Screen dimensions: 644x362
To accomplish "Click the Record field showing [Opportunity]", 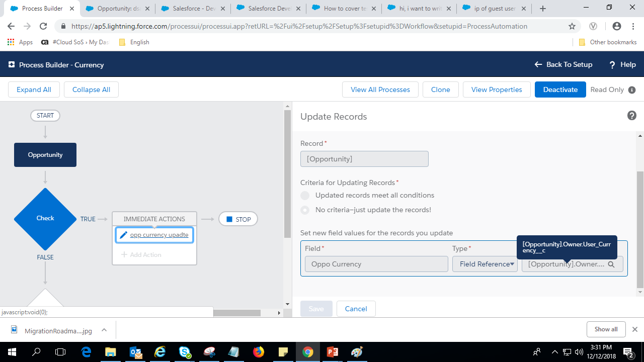I will [x=364, y=159].
